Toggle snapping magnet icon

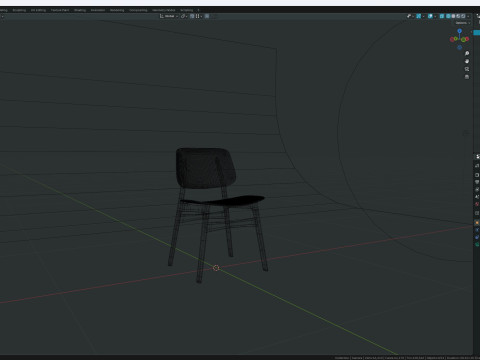[x=192, y=16]
